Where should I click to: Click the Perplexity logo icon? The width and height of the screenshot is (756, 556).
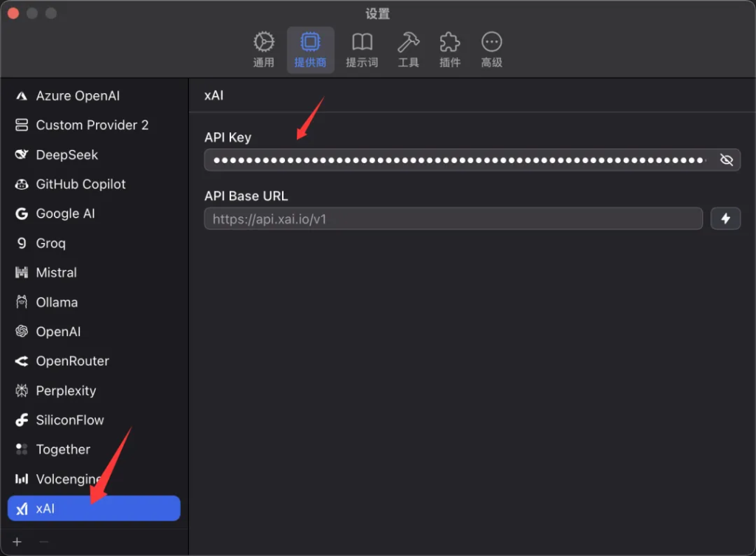coord(21,391)
